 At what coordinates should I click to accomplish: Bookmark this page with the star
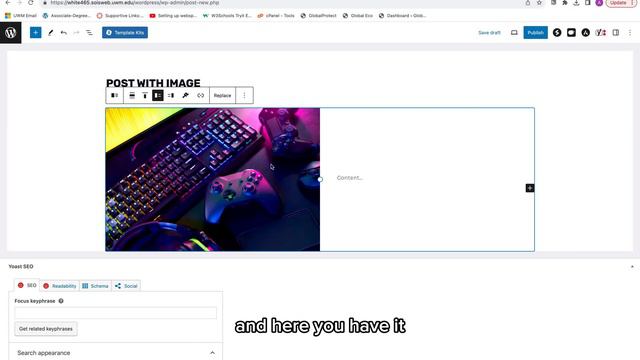tap(539, 2)
